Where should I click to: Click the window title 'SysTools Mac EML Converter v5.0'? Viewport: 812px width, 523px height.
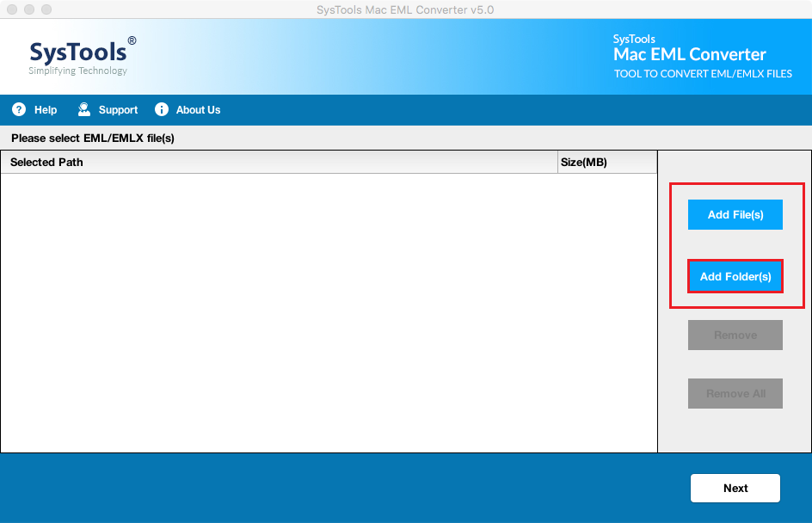click(405, 9)
